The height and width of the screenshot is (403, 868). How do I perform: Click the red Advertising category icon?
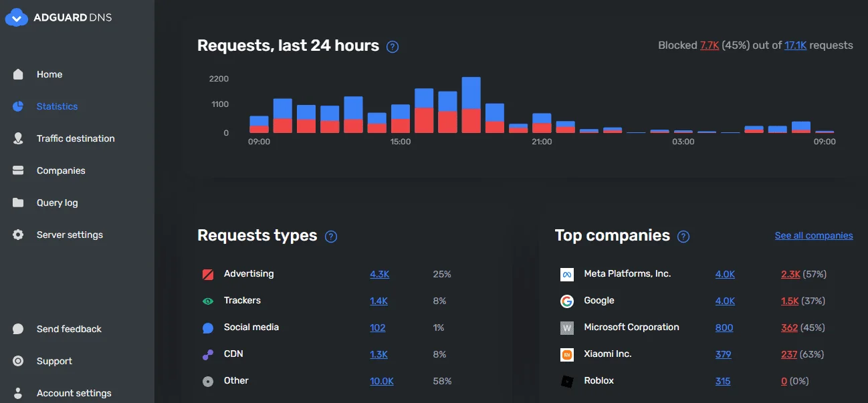click(x=208, y=274)
